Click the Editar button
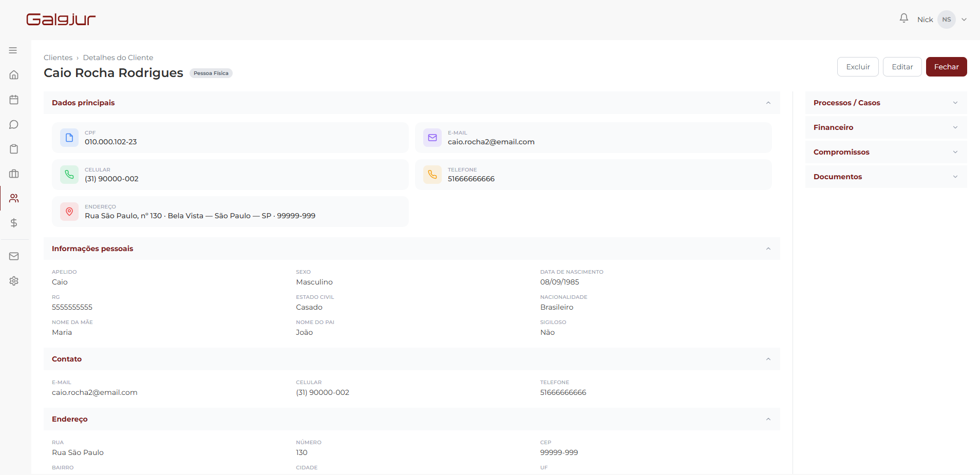Image resolution: width=980 pixels, height=475 pixels. coord(902,67)
